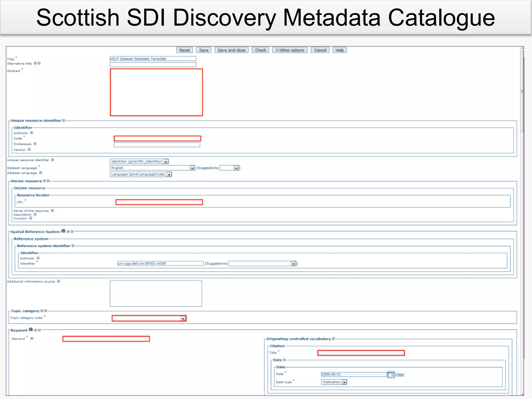Search Spatial Reference System with binoculars icon
This screenshot has width=532, height=399.
63,231
